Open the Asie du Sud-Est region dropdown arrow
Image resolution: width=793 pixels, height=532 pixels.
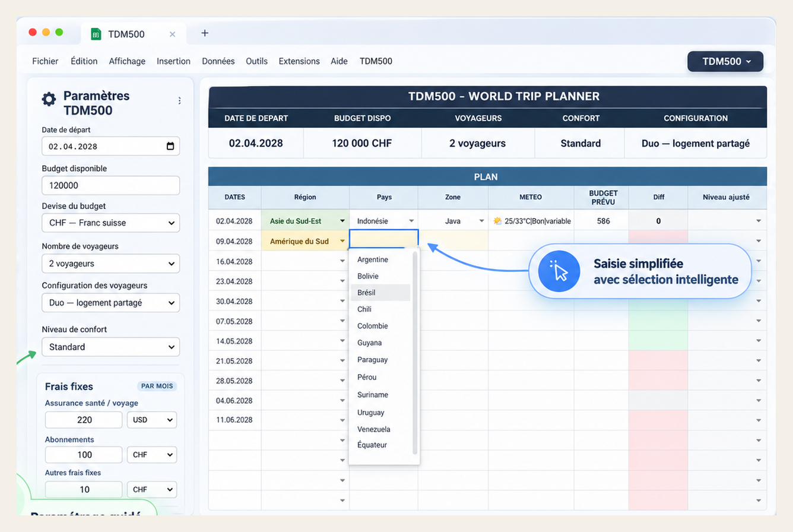[x=342, y=221]
